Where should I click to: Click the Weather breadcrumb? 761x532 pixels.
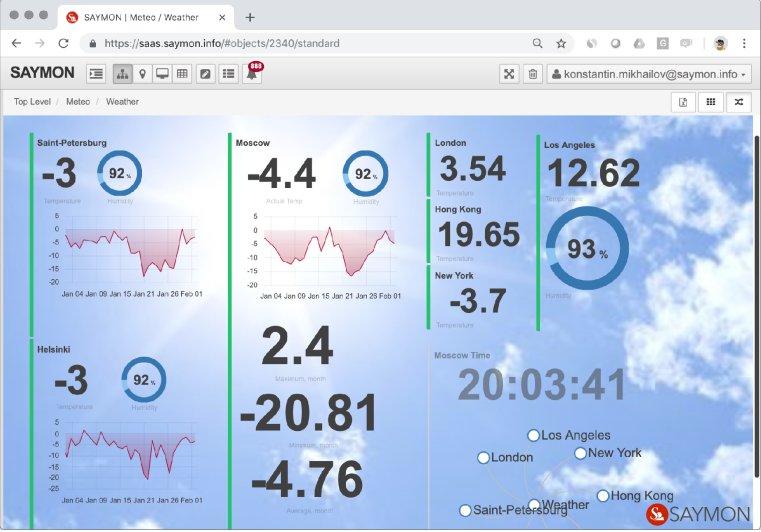[122, 101]
